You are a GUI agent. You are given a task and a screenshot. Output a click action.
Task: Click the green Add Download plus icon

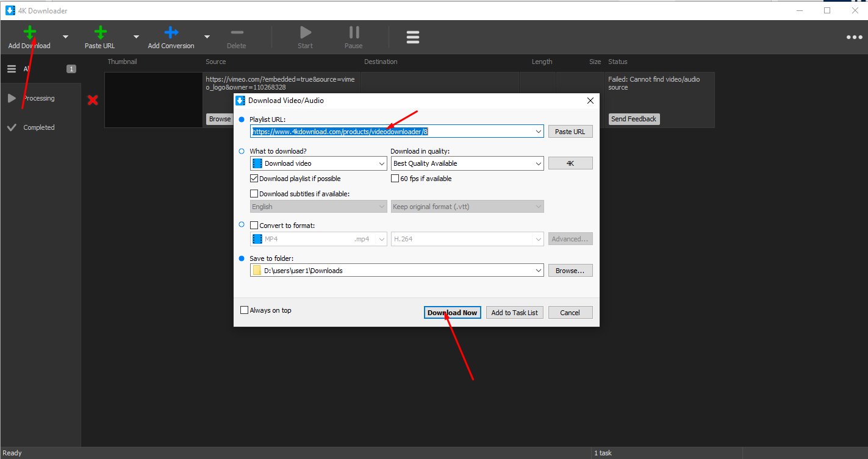point(29,33)
